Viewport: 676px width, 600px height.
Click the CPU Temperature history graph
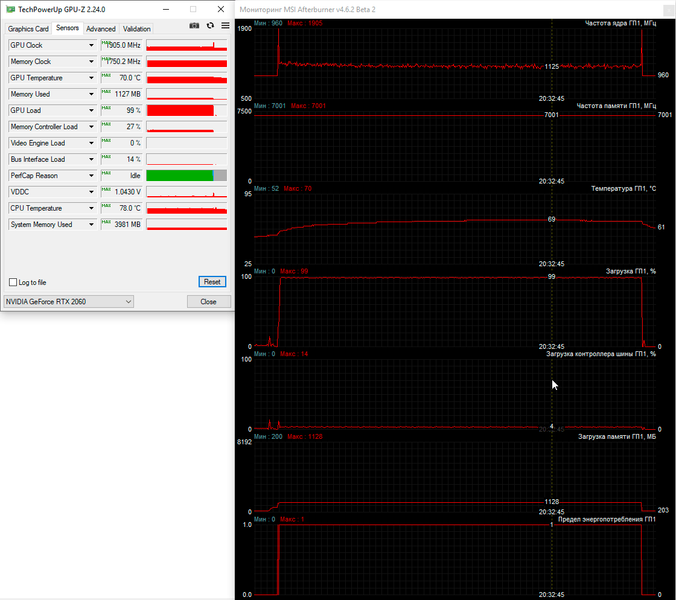click(x=187, y=208)
